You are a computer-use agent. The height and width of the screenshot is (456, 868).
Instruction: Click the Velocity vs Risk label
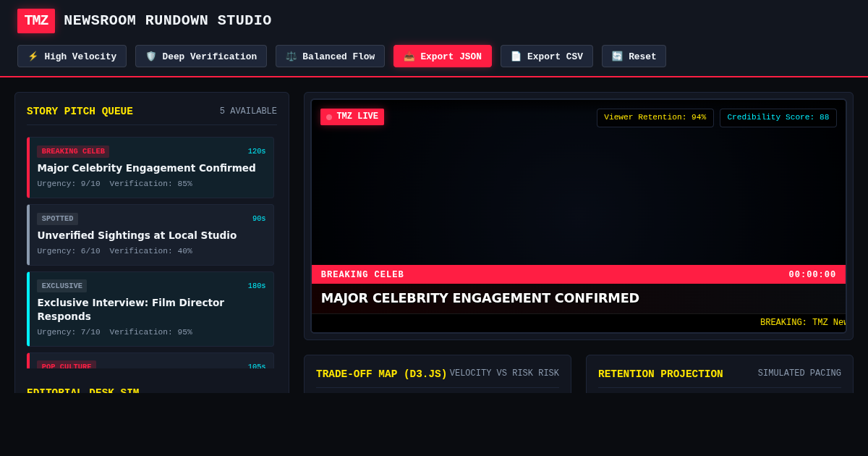(504, 373)
